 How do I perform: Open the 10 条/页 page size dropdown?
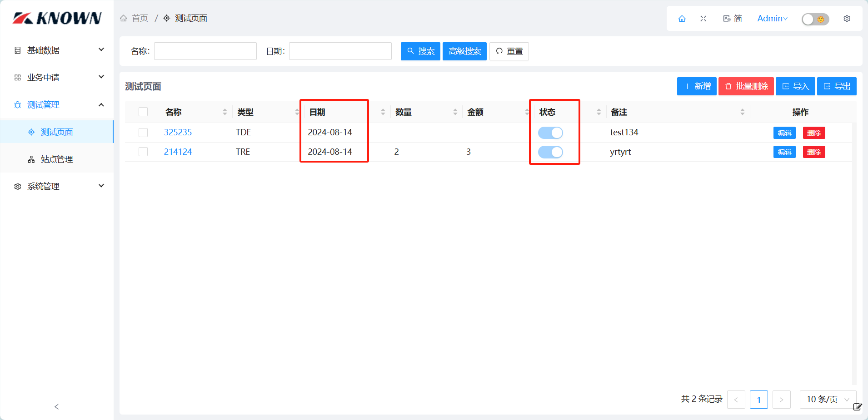pos(828,399)
